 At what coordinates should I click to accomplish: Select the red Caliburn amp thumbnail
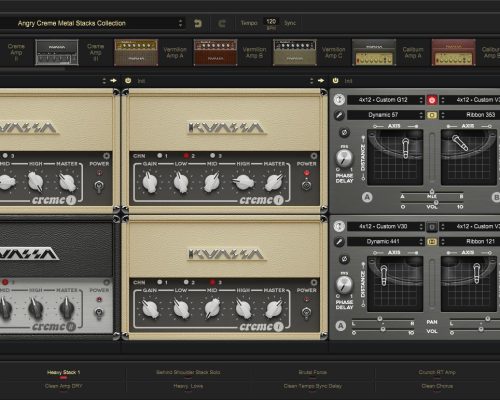(x=453, y=52)
